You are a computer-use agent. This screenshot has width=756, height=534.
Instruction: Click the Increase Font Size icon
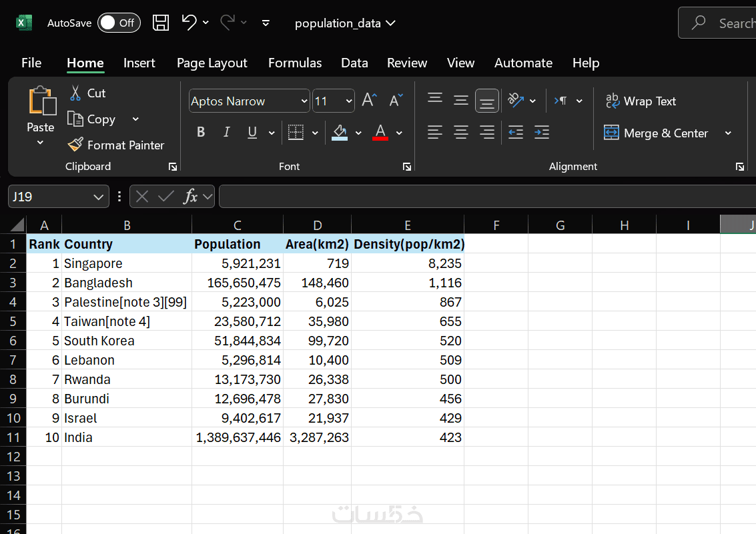(x=369, y=101)
